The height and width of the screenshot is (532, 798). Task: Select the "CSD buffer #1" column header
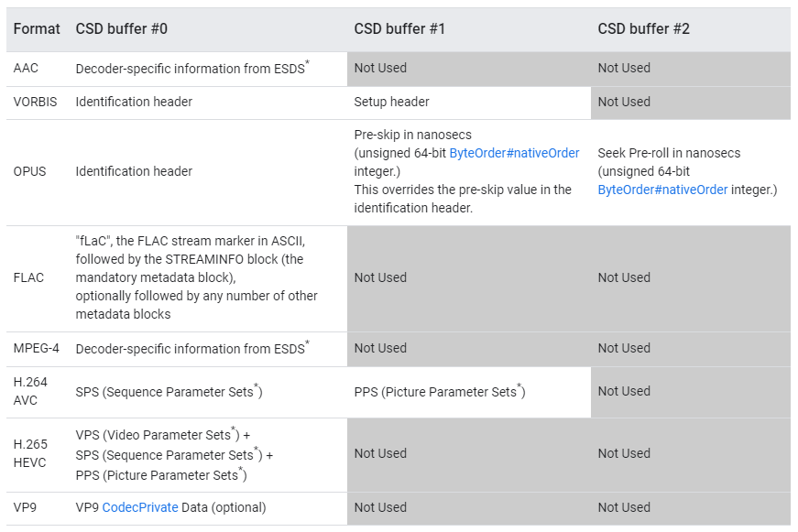click(399, 29)
